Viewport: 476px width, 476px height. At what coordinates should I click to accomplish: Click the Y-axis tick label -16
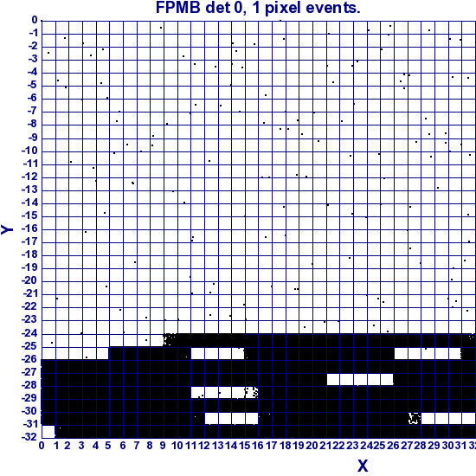pos(29,228)
